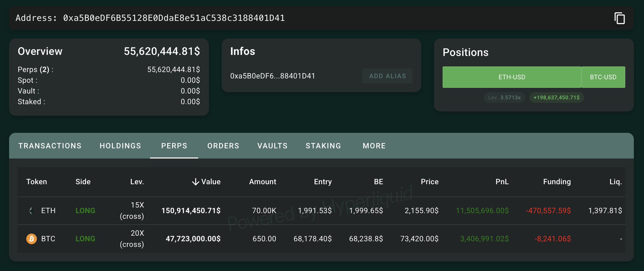Click the Entry column header
This screenshot has height=271, width=644.
point(323,182)
